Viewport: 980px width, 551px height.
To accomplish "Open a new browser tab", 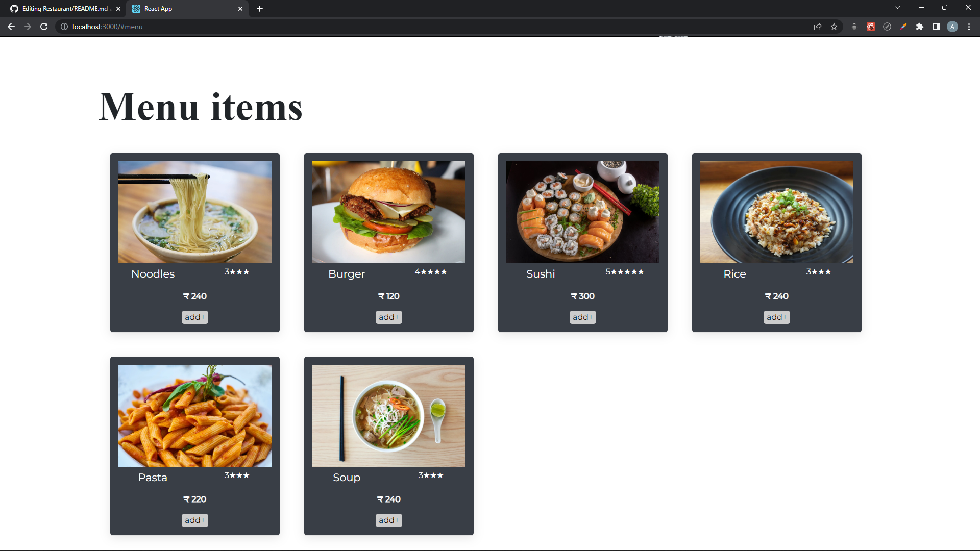I will 260,9.
